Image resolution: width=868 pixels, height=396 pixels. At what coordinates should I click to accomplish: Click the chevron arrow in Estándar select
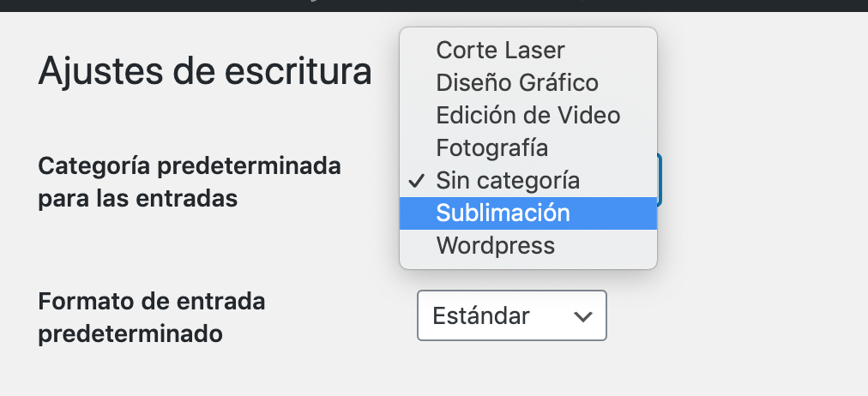click(x=583, y=317)
